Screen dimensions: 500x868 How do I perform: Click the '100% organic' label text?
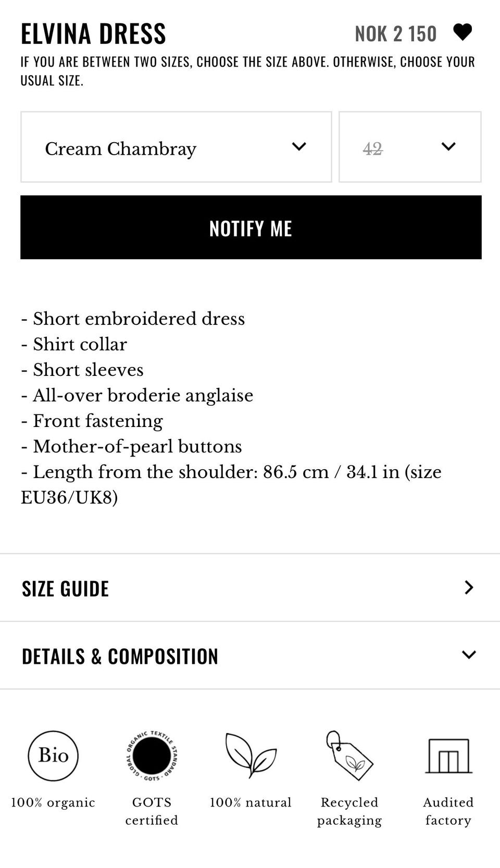pyautogui.click(x=53, y=802)
